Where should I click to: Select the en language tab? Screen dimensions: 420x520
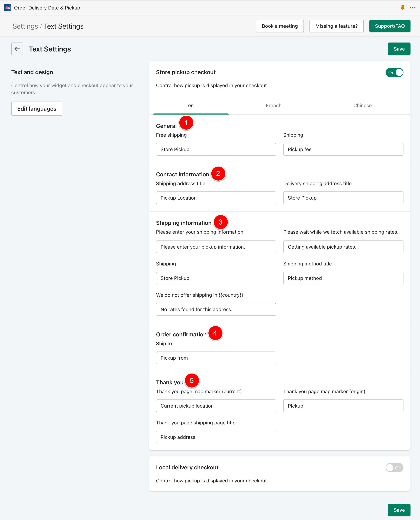[191, 105]
